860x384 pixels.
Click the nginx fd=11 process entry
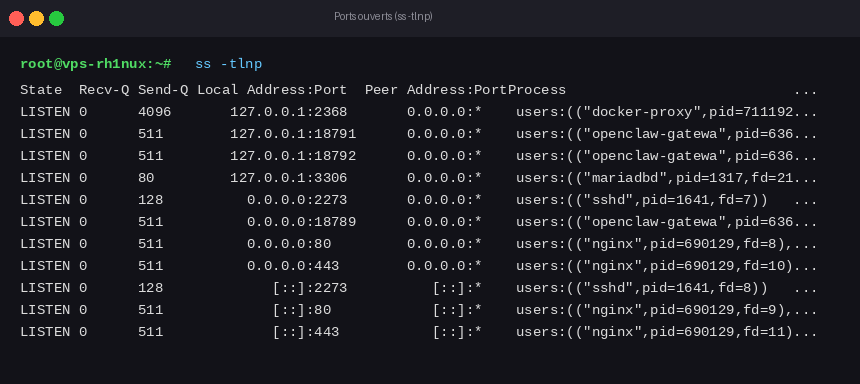[666, 332]
